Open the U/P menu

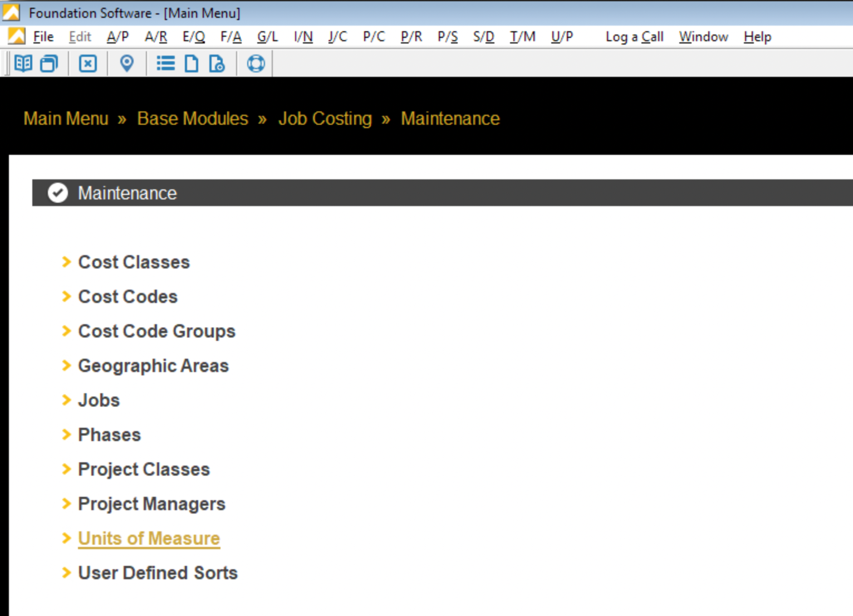coord(562,37)
